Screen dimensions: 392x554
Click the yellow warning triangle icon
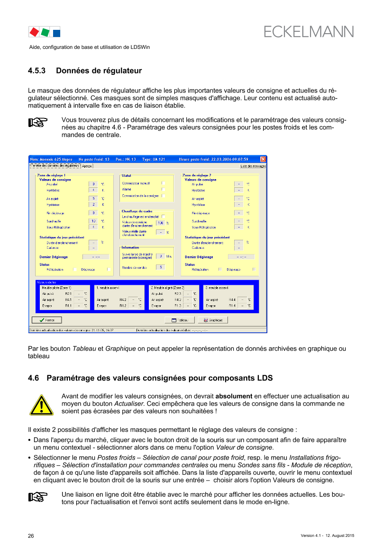tap(41, 405)
